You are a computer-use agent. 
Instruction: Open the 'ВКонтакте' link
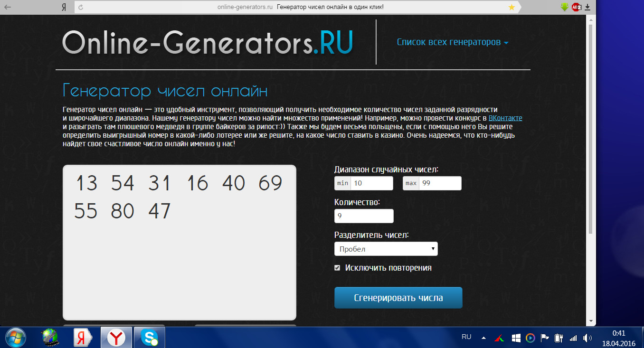pos(505,118)
